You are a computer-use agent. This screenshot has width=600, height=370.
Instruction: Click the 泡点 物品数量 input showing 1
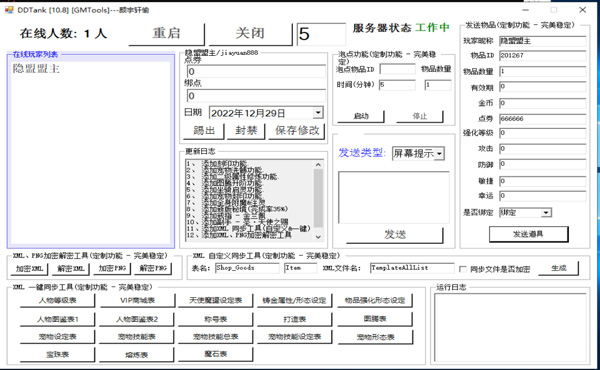[x=438, y=85]
